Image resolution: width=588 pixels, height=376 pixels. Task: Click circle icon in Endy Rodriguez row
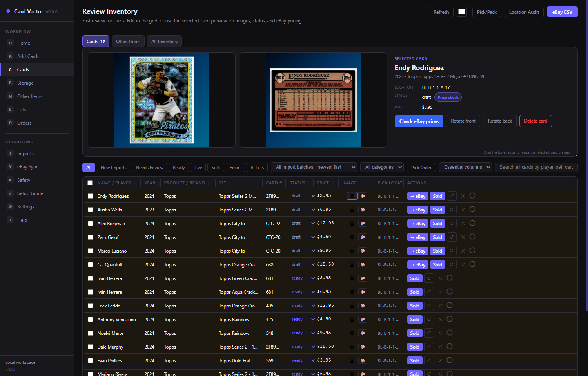[x=472, y=195]
